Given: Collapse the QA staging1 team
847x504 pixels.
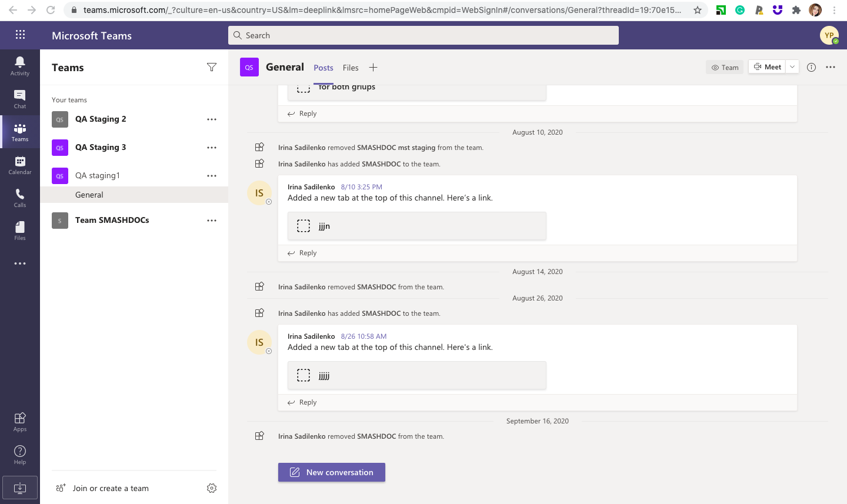Looking at the screenshot, I should (134, 176).
